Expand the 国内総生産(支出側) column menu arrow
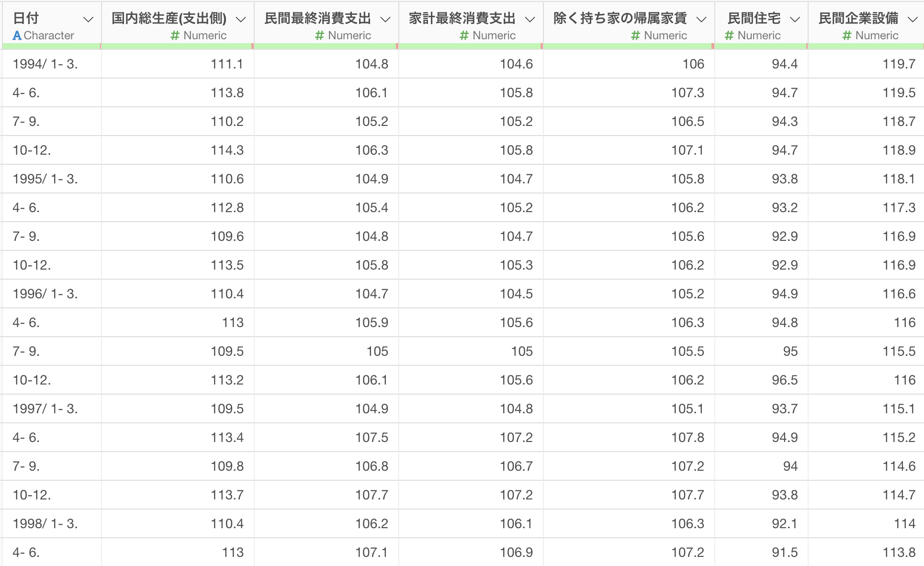The height and width of the screenshot is (566, 924). coord(241,20)
